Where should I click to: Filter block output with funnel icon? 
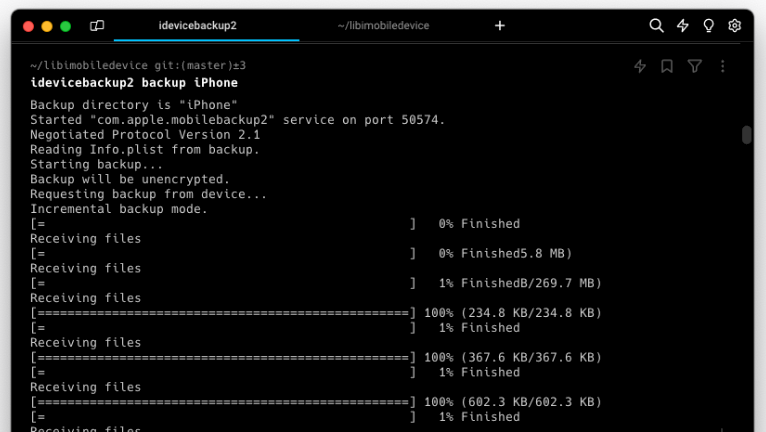(x=695, y=66)
